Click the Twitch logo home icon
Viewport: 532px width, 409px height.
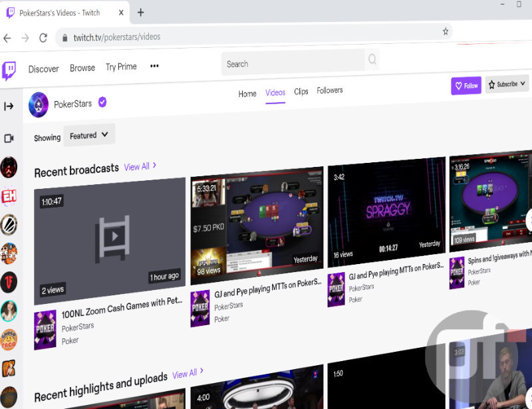coord(9,70)
